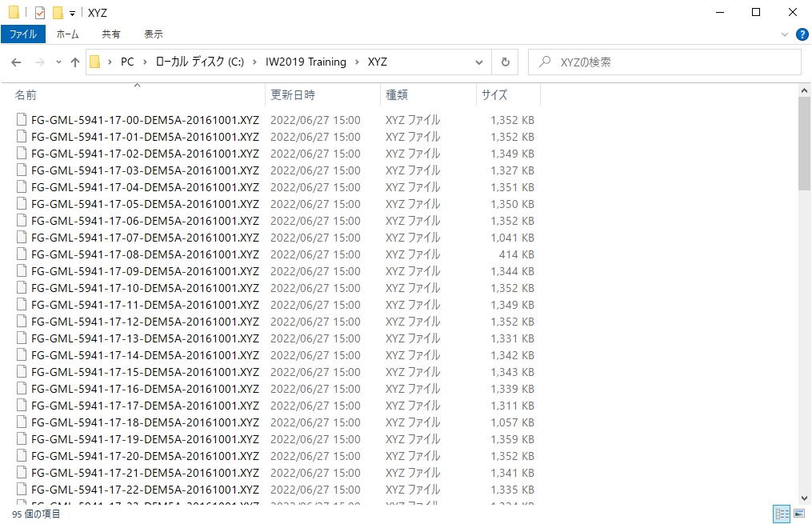This screenshot has height=524, width=812.
Task: Click the scrollbar up arrow
Action: tap(804, 90)
